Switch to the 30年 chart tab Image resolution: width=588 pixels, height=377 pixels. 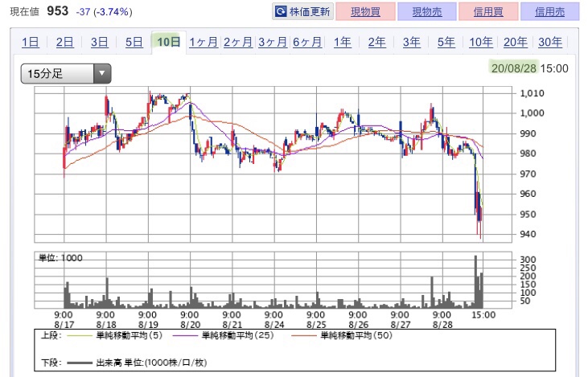(x=550, y=42)
